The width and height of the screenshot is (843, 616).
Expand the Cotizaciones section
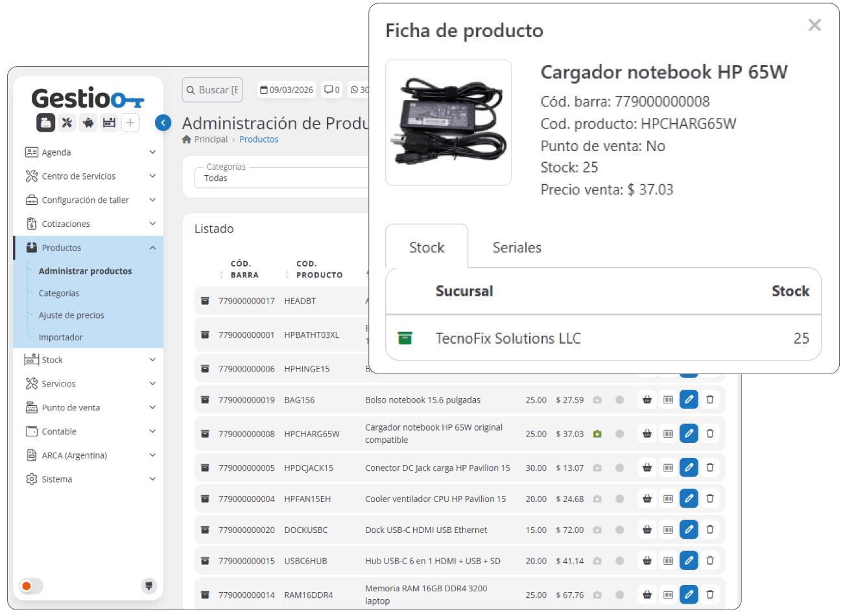89,224
